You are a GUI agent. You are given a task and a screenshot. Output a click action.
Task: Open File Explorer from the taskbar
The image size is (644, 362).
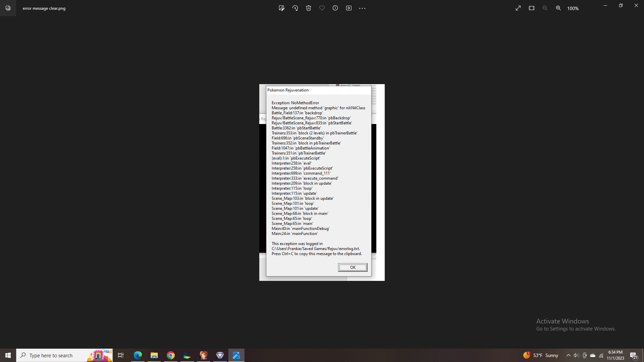click(x=154, y=355)
